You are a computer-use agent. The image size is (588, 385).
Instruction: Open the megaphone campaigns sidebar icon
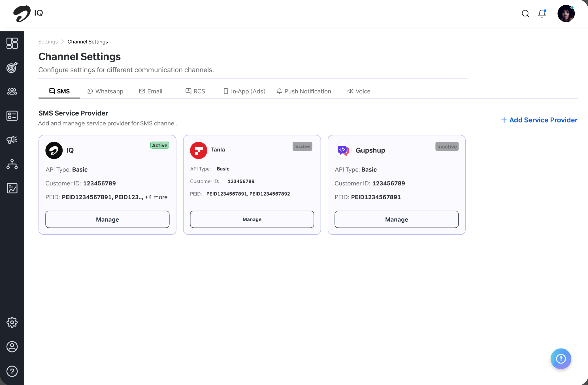[x=12, y=140]
